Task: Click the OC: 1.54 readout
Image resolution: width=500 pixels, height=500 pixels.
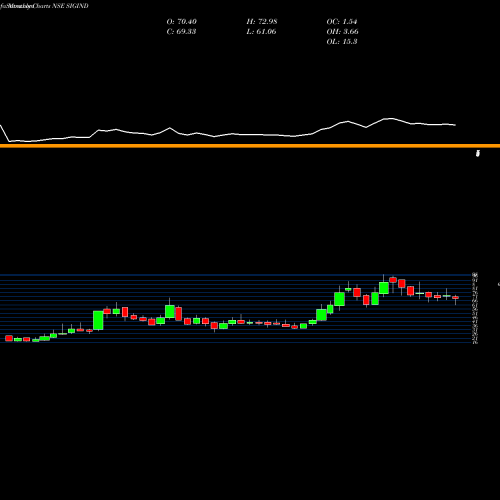Action: pyautogui.click(x=342, y=22)
